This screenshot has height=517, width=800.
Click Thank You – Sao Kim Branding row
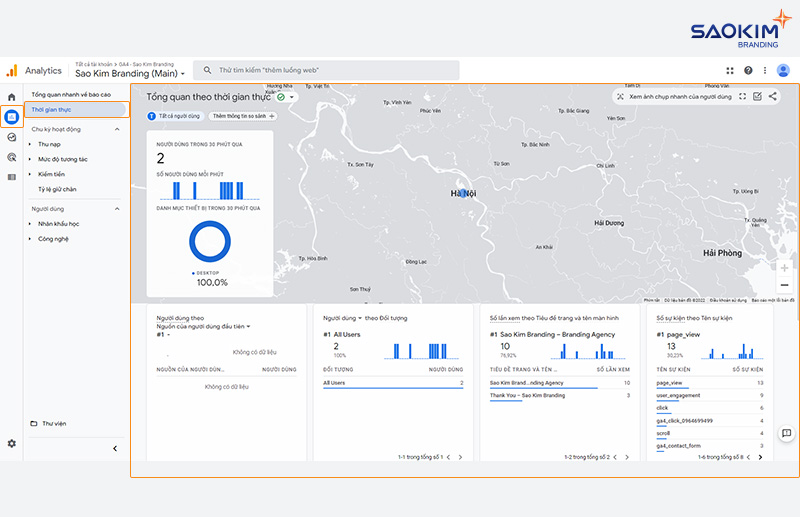(560, 396)
